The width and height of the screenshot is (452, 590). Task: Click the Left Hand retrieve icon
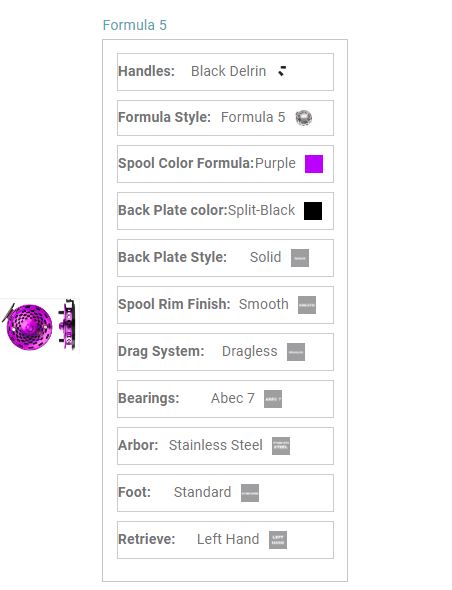pos(278,540)
